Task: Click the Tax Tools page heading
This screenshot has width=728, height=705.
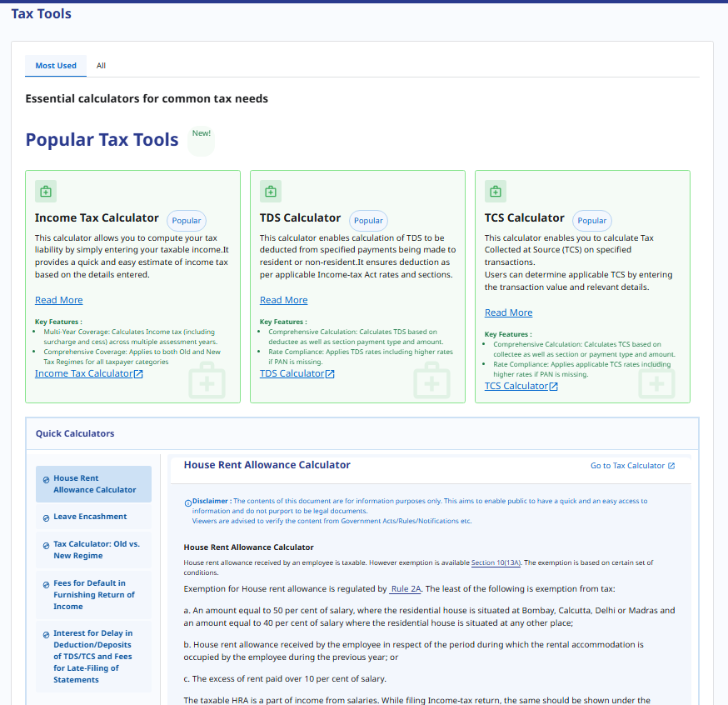Action: 42,14
